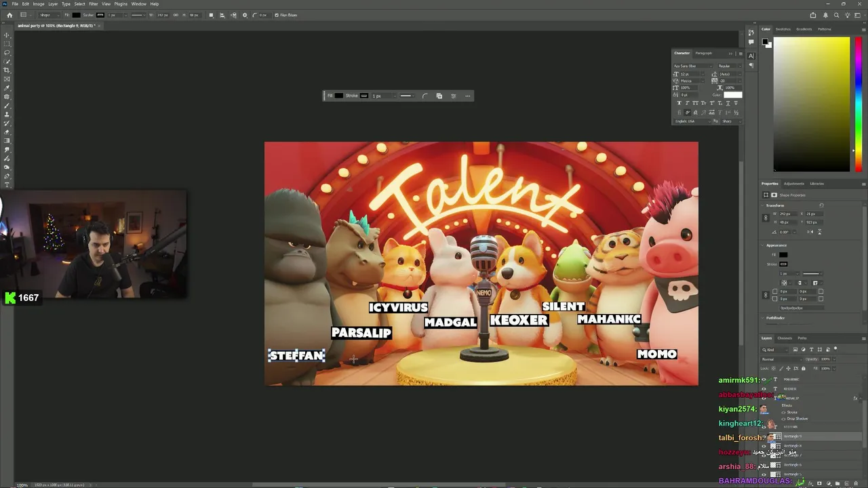This screenshot has height=488, width=868.
Task: Open path operations icon in options bar
Action: click(211, 15)
